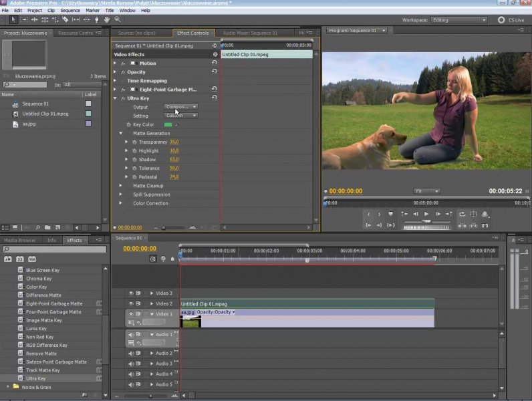This screenshot has height=401, width=532.
Task: Open the Ultra Key Output dropdown
Action: [x=181, y=107]
